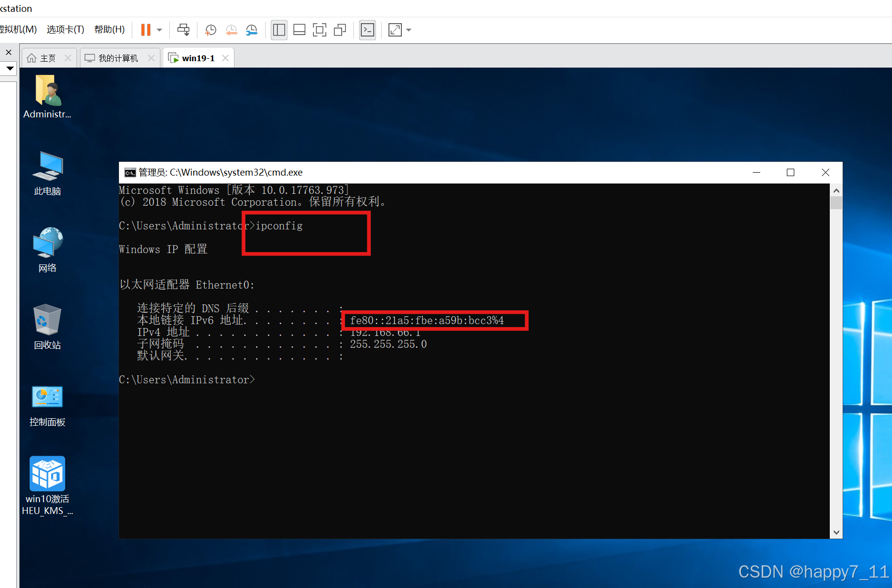Send Ctrl+Alt+Del to the VM

click(x=183, y=30)
